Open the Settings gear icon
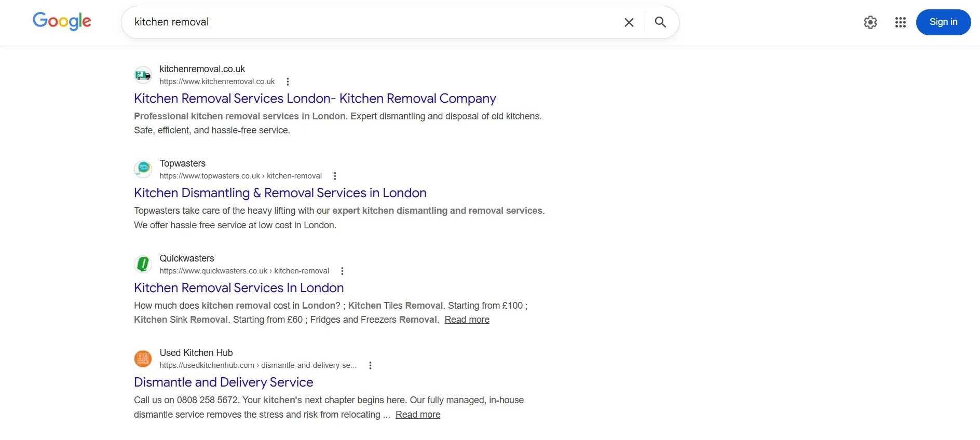980x440 pixels. click(x=870, y=22)
